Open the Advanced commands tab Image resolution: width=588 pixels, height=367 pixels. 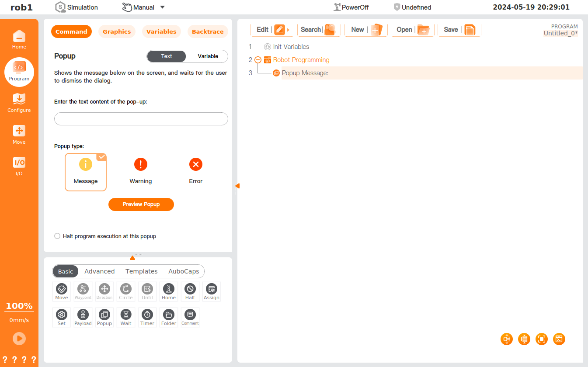point(99,271)
